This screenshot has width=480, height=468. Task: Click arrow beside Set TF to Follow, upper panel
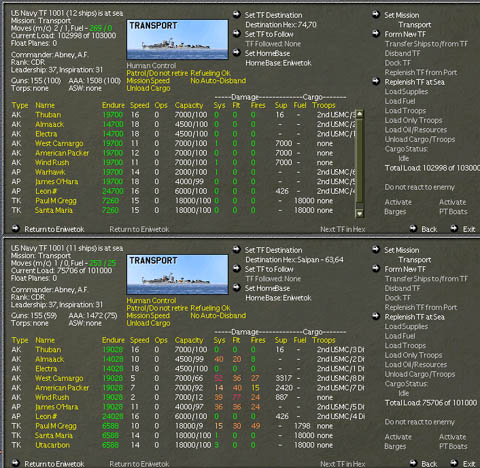(236, 33)
